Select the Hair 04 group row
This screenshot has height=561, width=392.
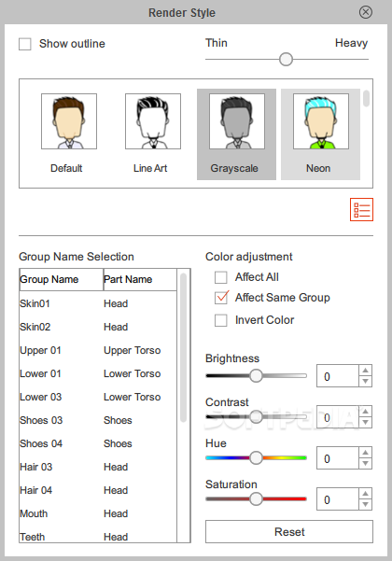[x=98, y=490]
